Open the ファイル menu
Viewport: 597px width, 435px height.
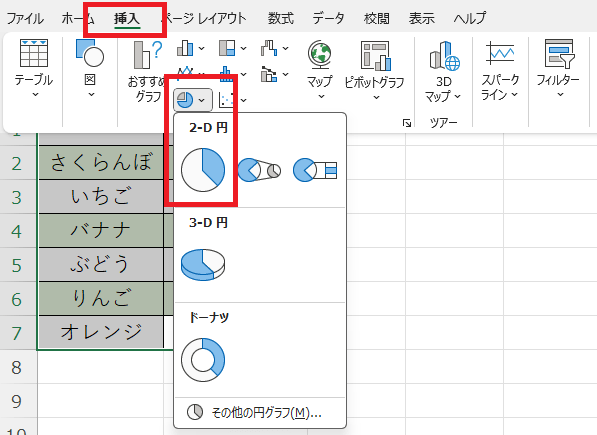(25, 18)
